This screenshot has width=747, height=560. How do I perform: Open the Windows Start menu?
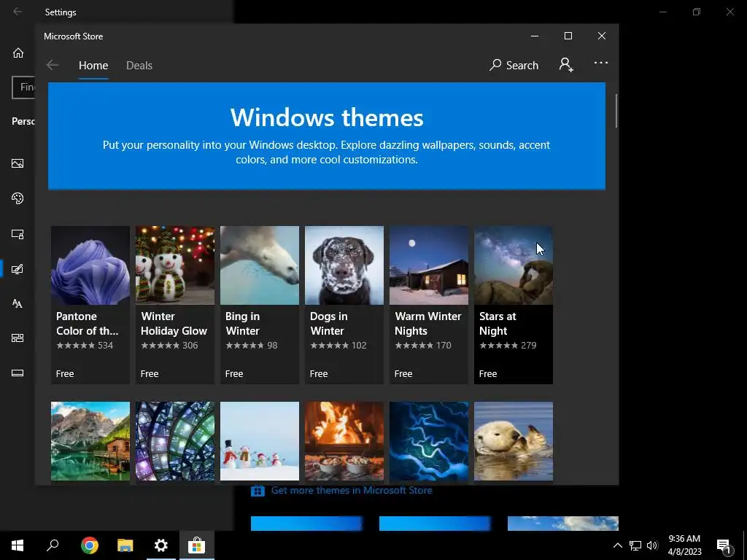(18, 545)
